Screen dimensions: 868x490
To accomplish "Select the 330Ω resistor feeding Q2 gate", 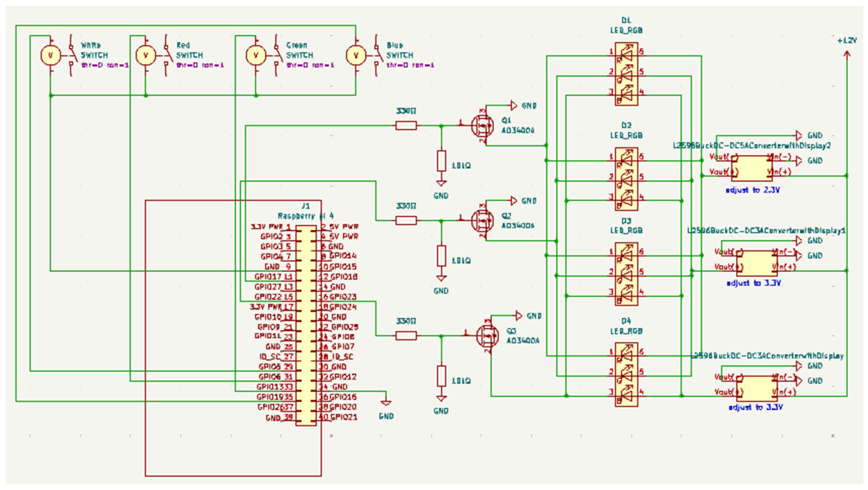I will click(406, 221).
